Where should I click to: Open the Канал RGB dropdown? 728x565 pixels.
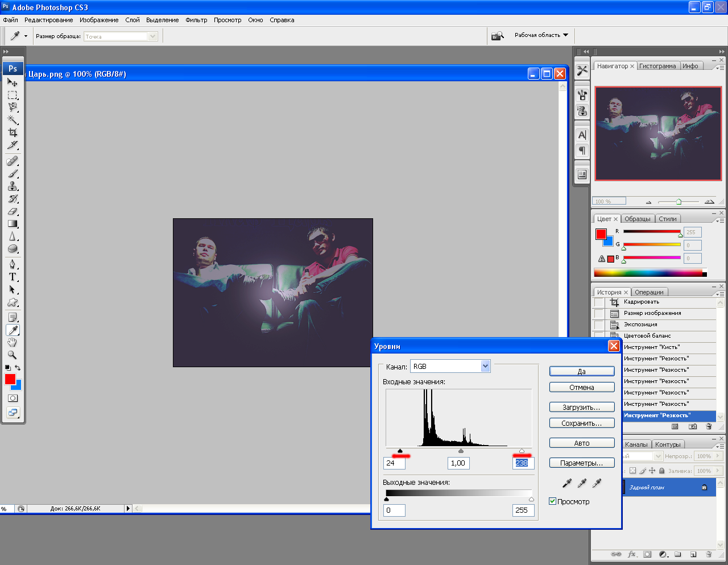[485, 367]
